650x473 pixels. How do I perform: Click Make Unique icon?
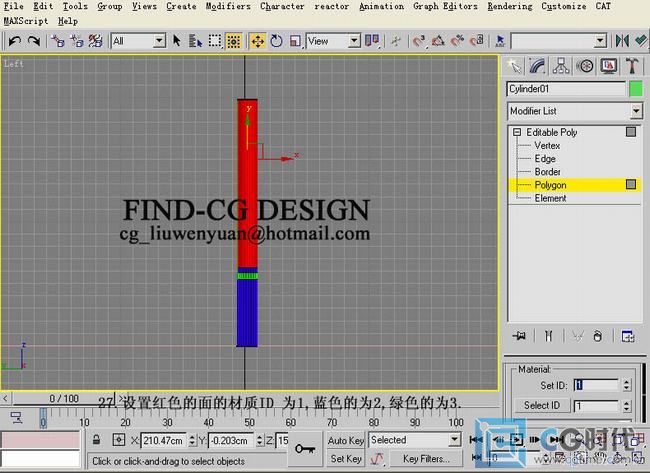tap(577, 336)
